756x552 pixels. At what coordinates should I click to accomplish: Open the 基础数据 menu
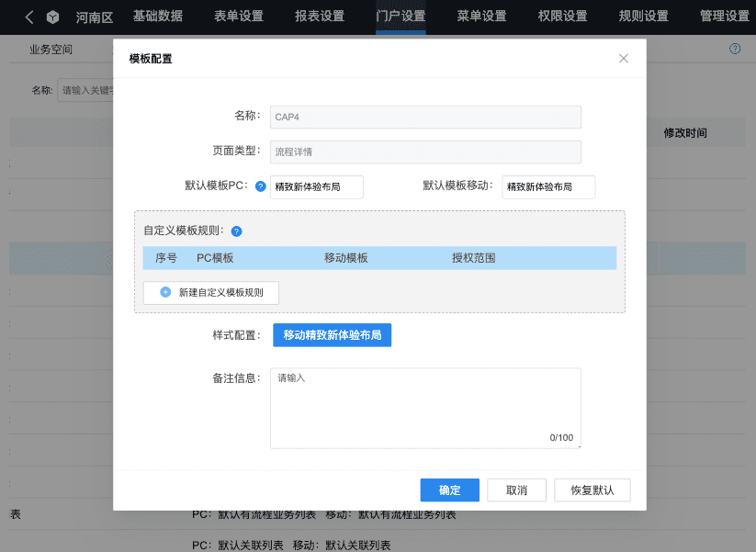[158, 17]
